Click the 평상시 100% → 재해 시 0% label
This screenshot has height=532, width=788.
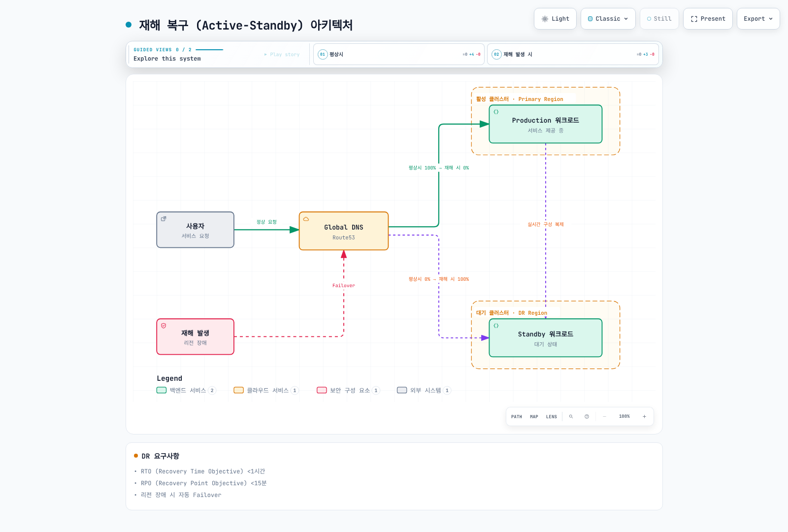point(439,168)
